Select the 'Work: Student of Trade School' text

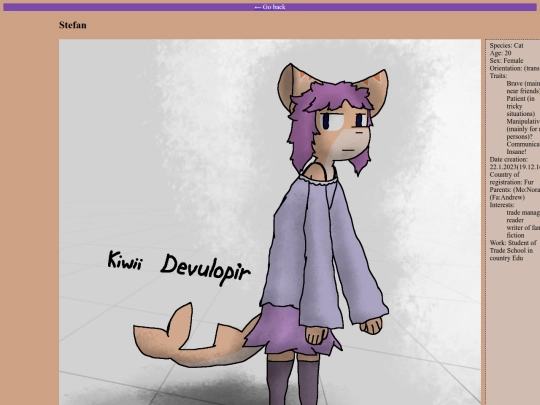tap(513, 247)
